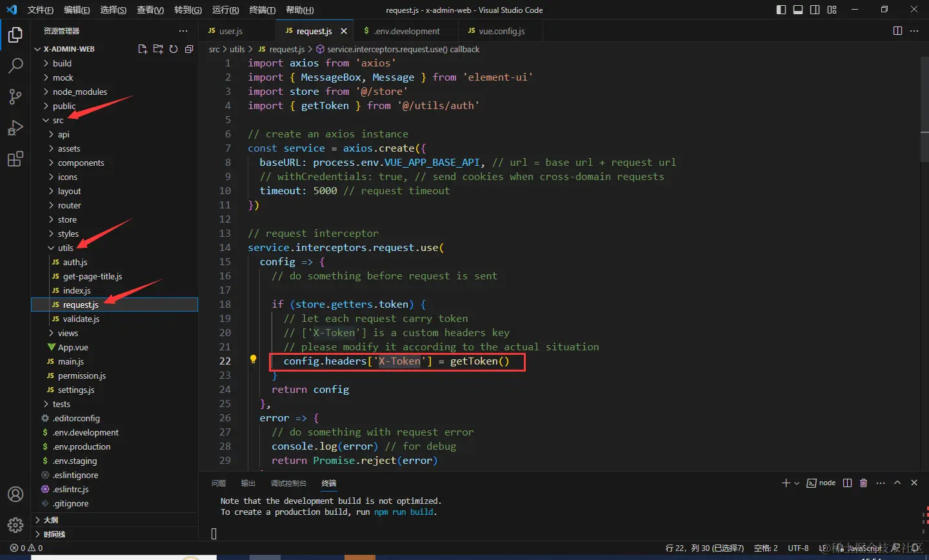Viewport: 929px width, 560px height.
Task: Switch to the vue.config.js tab
Action: 501,31
